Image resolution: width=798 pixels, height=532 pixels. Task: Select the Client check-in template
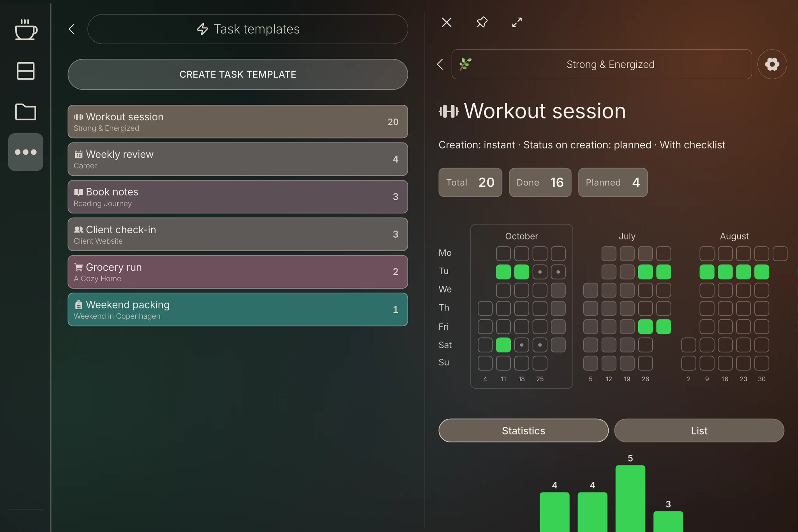coord(238,234)
